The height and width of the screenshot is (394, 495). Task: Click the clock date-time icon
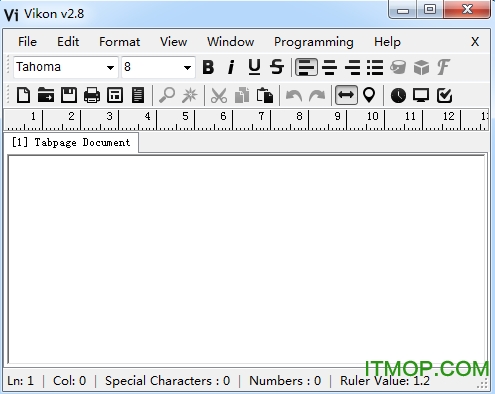(398, 95)
